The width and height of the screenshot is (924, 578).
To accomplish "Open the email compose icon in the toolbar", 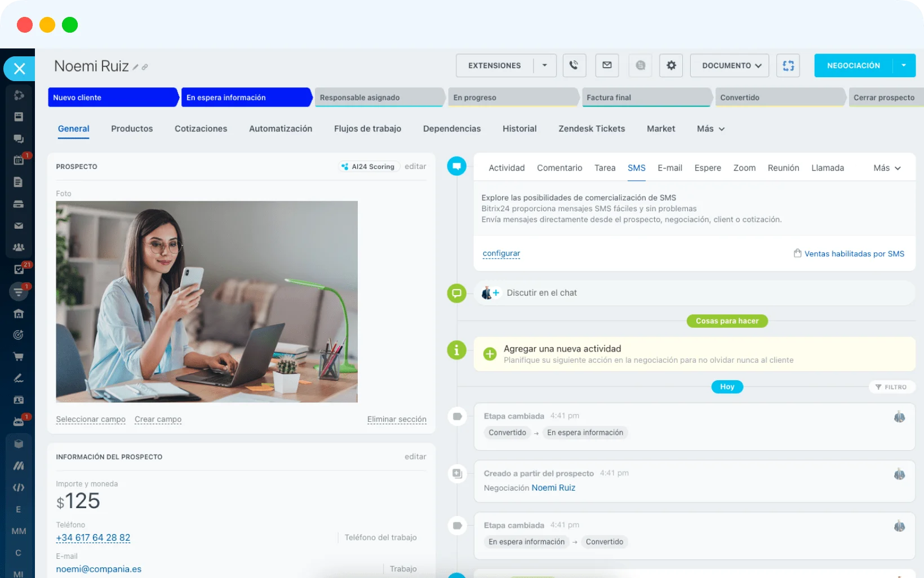I will pos(607,65).
